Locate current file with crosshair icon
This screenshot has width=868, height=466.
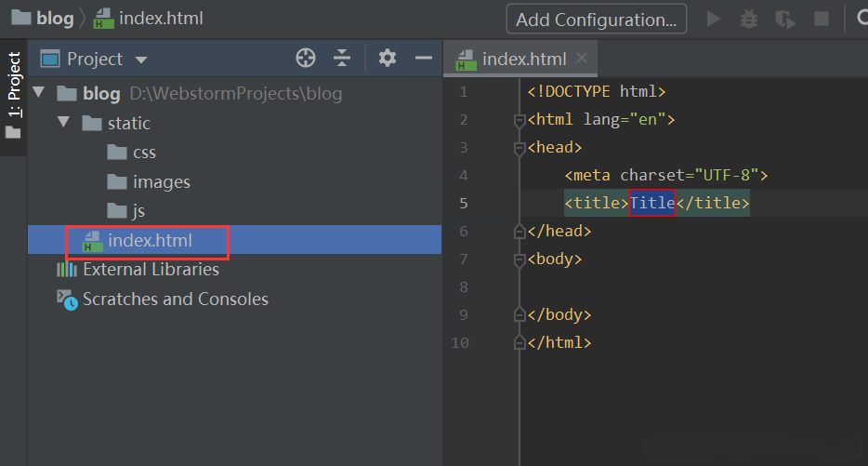click(306, 59)
